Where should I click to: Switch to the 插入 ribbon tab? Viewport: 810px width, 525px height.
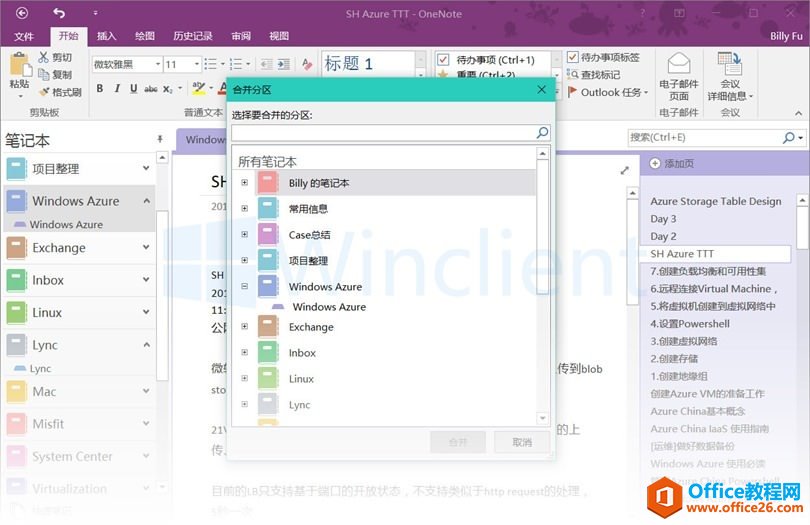click(106, 36)
